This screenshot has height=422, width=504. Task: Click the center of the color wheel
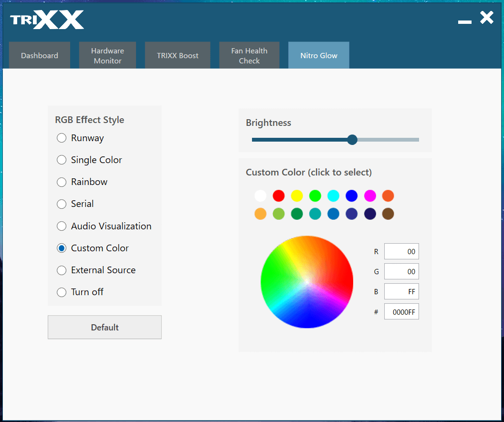tap(307, 282)
